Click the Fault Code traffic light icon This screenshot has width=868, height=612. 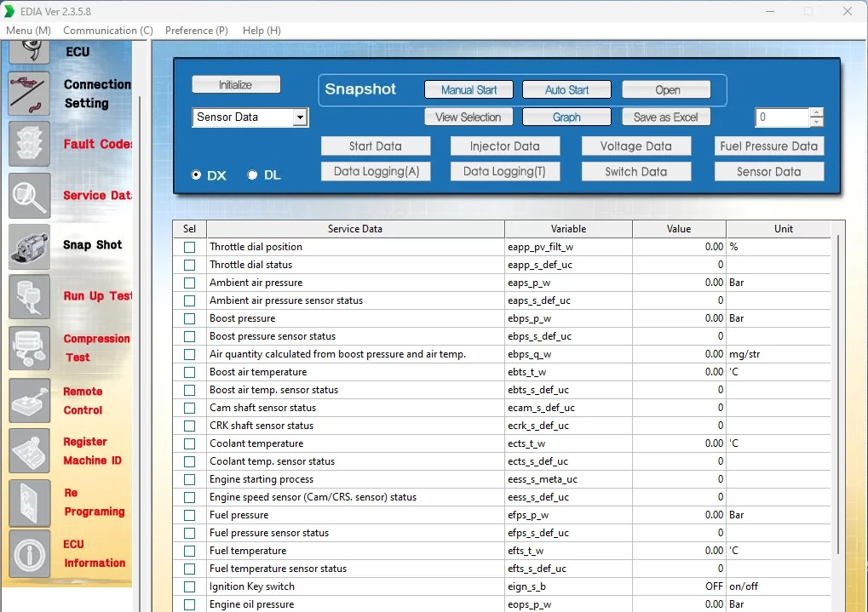point(30,144)
